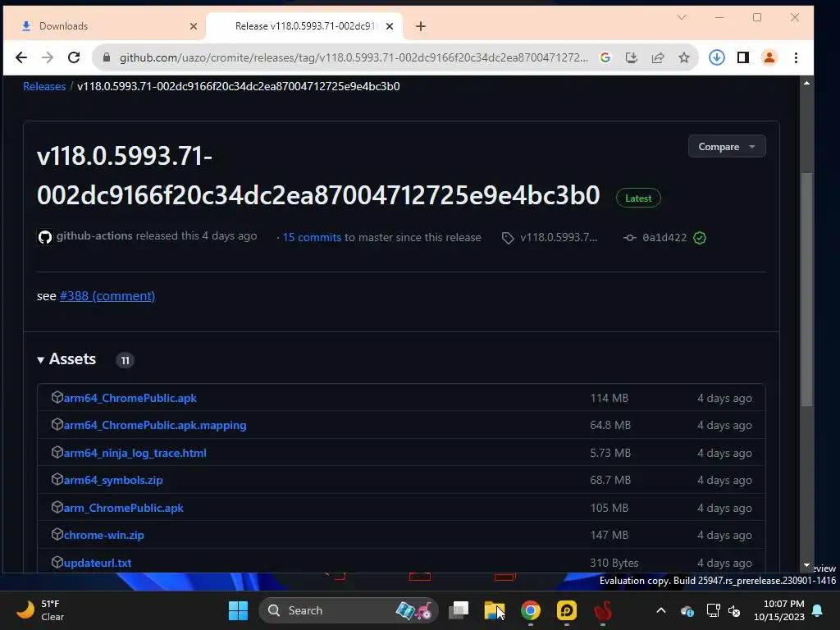Open the yellow app icon on taskbar
Image resolution: width=840 pixels, height=630 pixels.
566,610
